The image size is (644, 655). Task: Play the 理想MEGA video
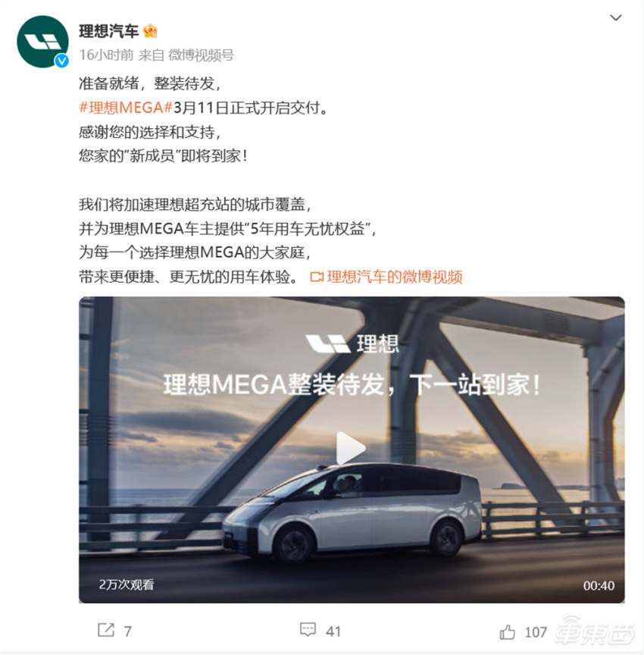pos(351,448)
